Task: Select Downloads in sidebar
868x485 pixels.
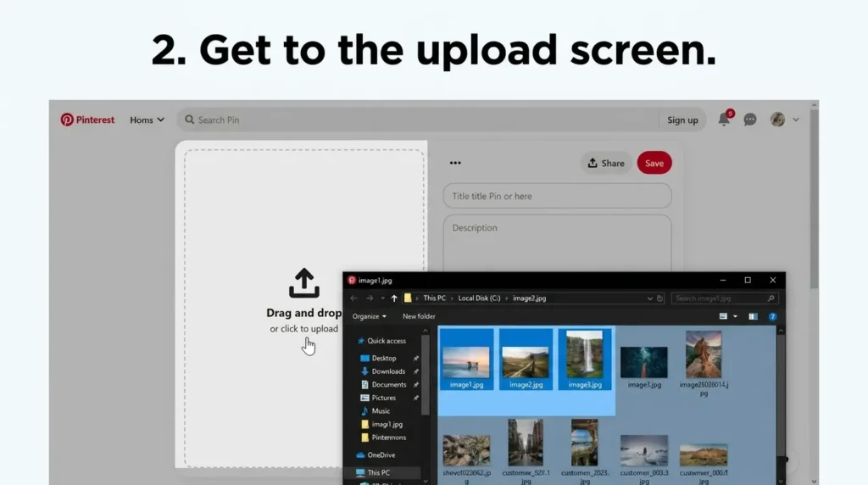Action: point(383,371)
